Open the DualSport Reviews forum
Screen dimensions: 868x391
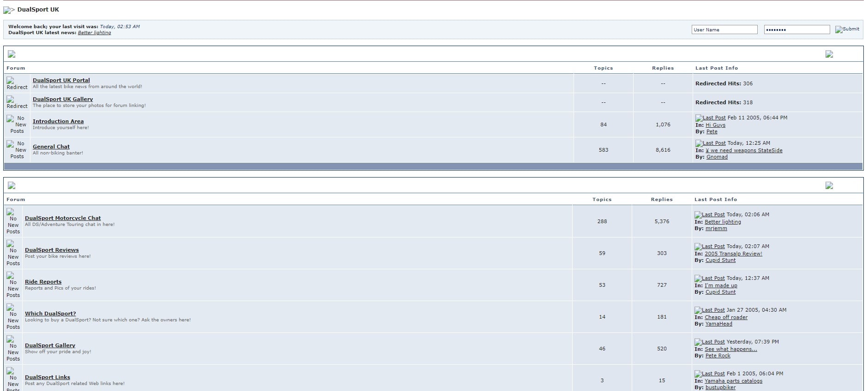[52, 250]
